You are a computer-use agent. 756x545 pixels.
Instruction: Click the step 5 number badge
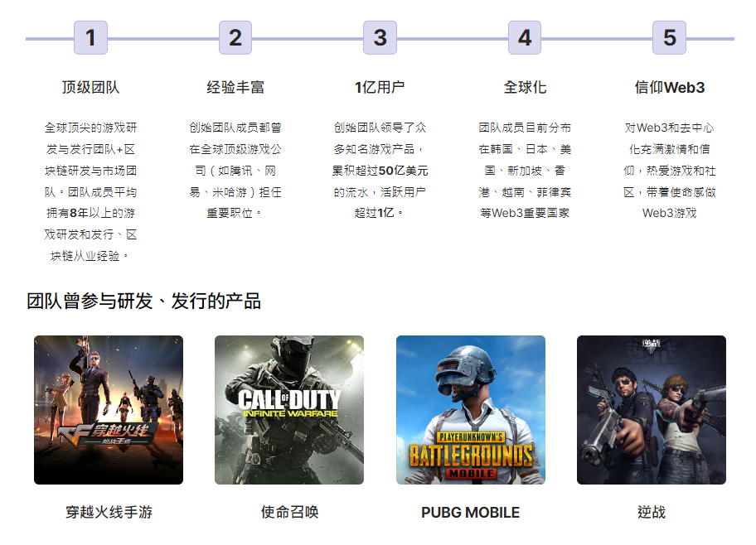(669, 37)
